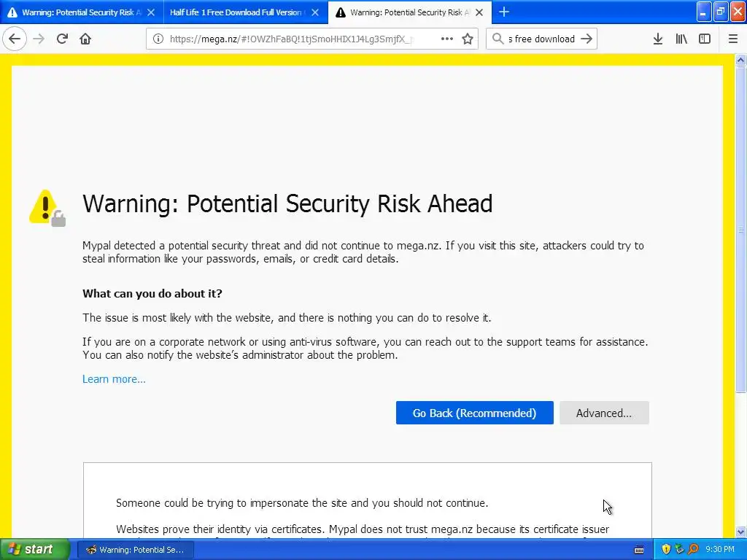
Task: Open the Windows start menu
Action: tap(35, 550)
